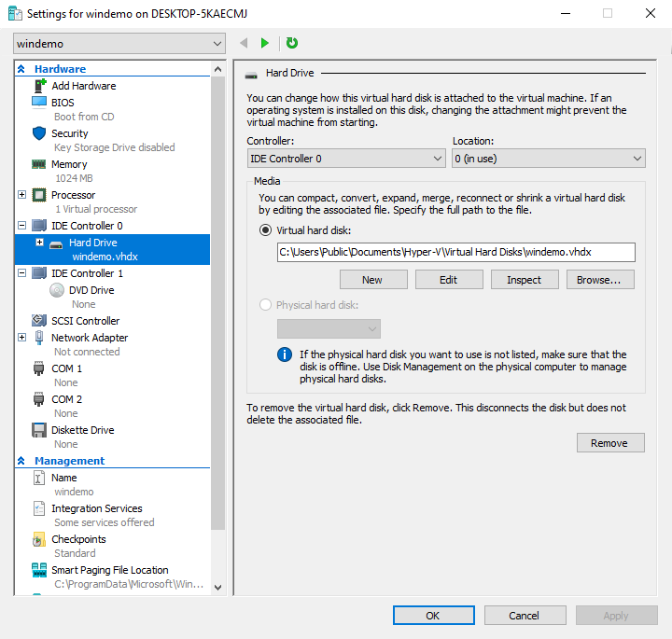
Task: Click the virtual hard disk path field
Action: pyautogui.click(x=455, y=252)
